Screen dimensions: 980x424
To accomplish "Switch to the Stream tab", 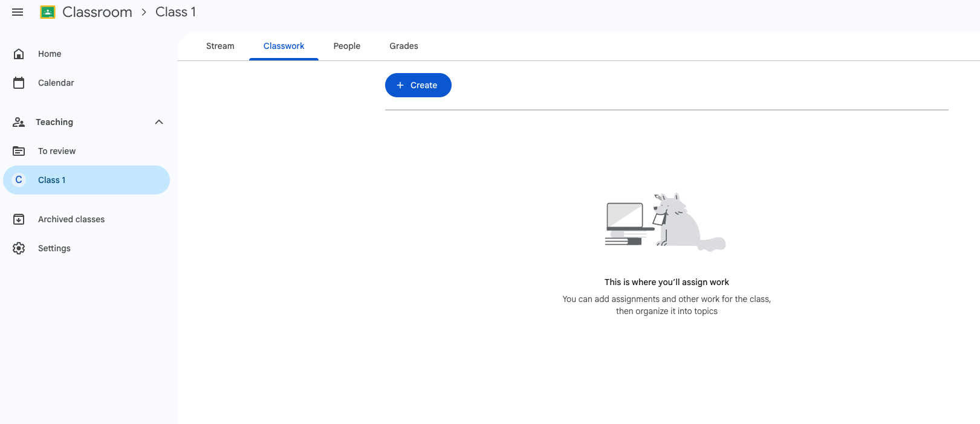I will pyautogui.click(x=220, y=46).
